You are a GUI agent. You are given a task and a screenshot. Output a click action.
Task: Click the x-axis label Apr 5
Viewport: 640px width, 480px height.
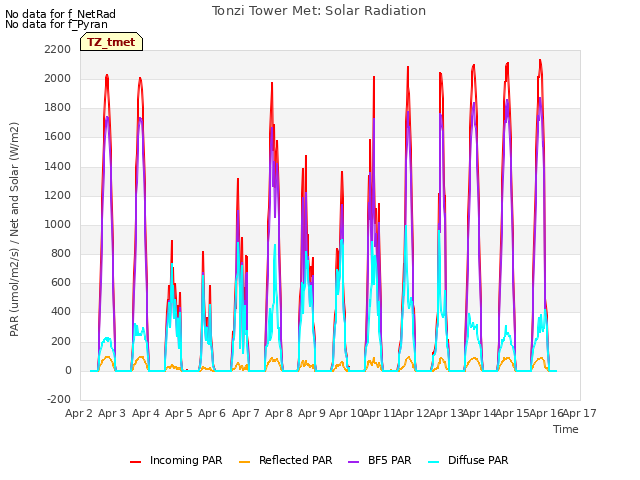pyautogui.click(x=179, y=413)
